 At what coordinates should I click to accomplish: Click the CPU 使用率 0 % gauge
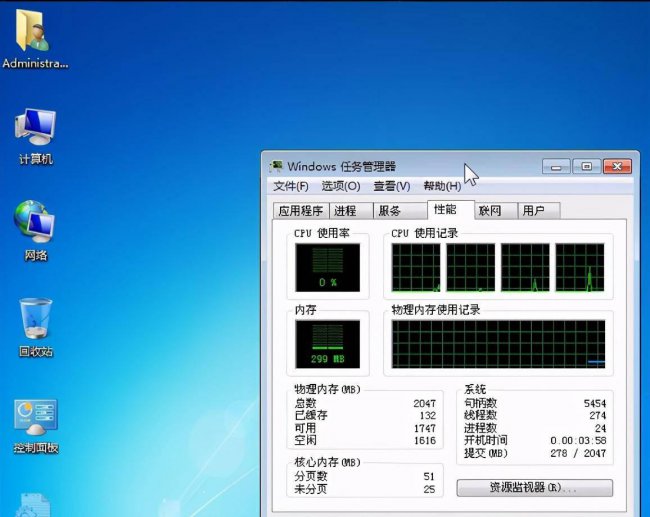(x=327, y=267)
